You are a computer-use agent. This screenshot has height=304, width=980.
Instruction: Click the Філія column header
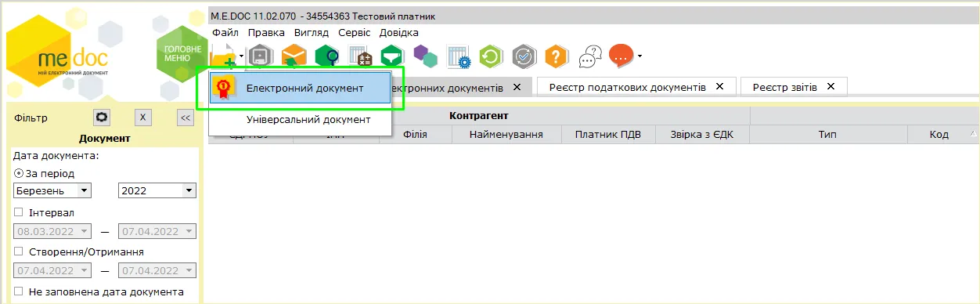[x=415, y=135]
